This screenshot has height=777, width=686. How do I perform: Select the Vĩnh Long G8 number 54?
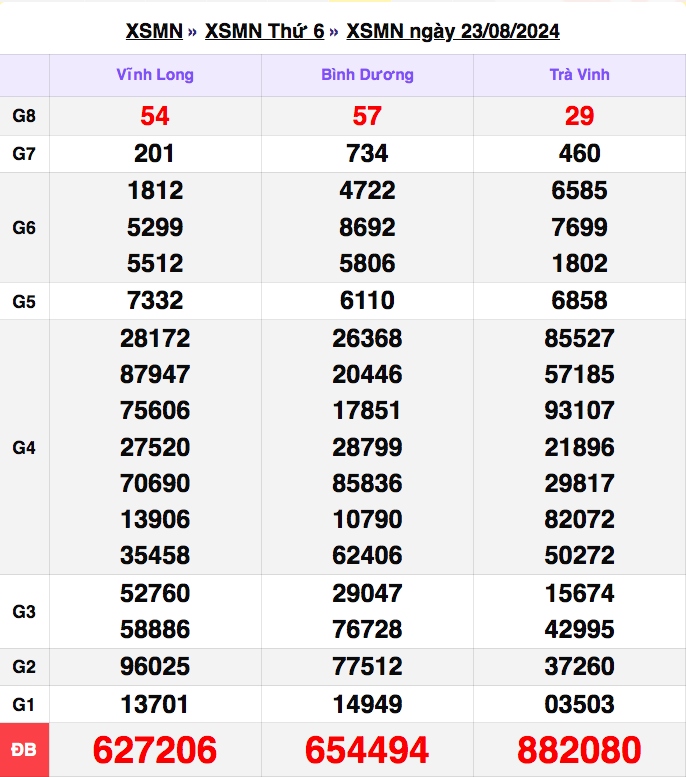(x=155, y=116)
